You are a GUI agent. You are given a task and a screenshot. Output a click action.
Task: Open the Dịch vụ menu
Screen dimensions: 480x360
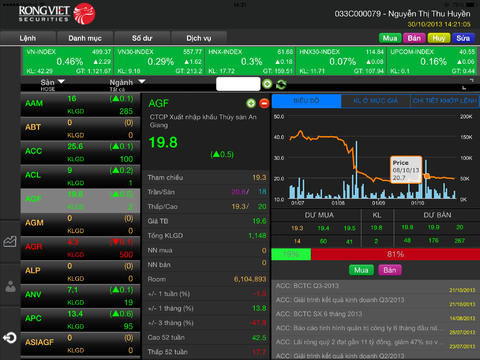(199, 38)
